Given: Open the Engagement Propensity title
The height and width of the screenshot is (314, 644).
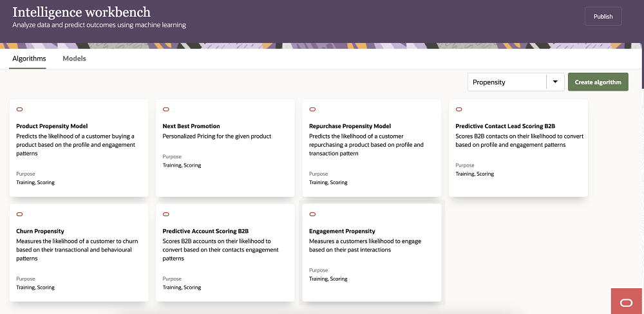Looking at the screenshot, I should tap(342, 231).
